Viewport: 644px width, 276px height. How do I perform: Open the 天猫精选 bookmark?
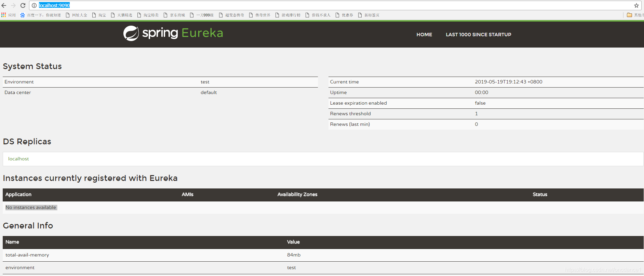click(122, 15)
